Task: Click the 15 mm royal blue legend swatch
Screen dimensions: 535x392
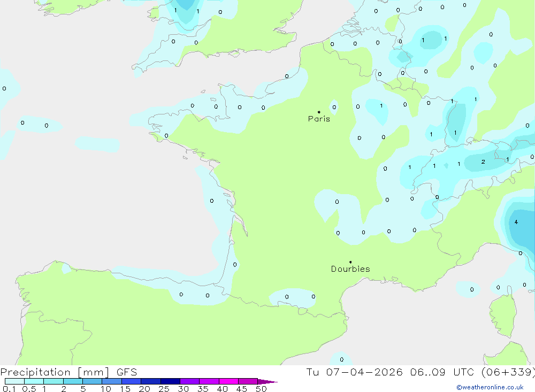Action: tap(131, 381)
